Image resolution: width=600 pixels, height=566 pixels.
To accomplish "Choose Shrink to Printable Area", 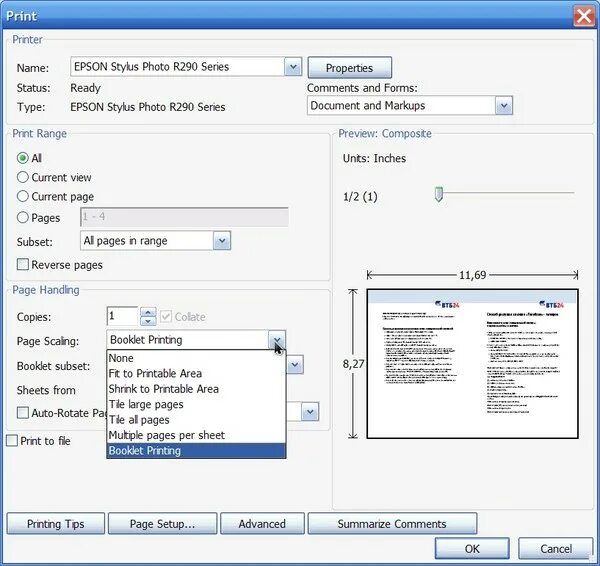I will coord(196,389).
